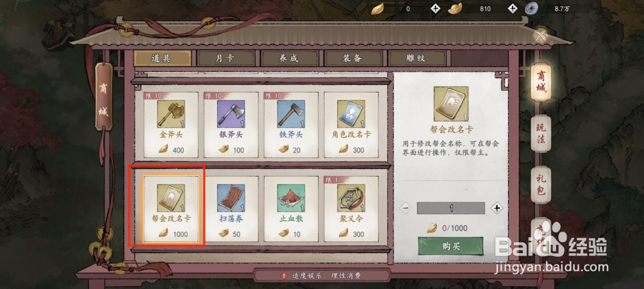Click the plus next to gold ingot currency

coord(512,8)
